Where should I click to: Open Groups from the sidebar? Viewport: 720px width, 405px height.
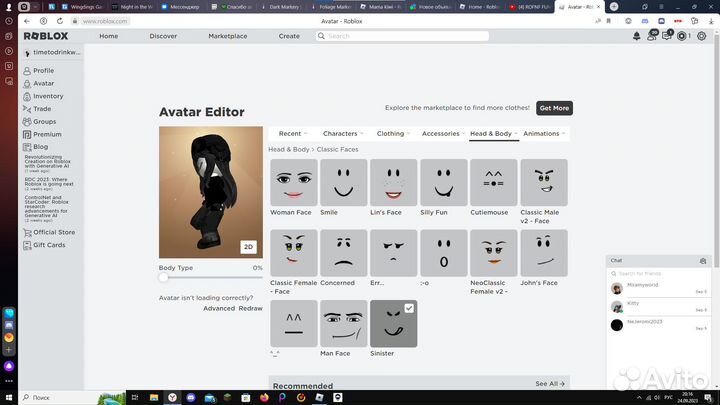[x=44, y=121]
